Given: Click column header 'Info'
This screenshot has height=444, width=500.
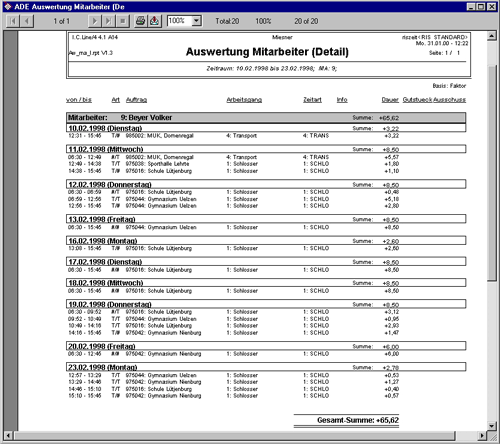Looking at the screenshot, I should pyautogui.click(x=342, y=100).
